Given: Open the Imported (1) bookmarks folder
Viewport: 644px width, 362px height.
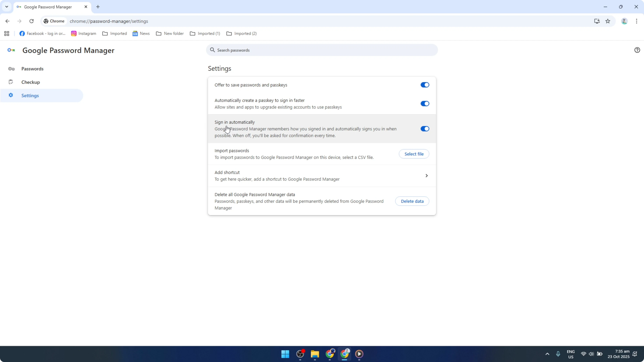Looking at the screenshot, I should (x=205, y=33).
